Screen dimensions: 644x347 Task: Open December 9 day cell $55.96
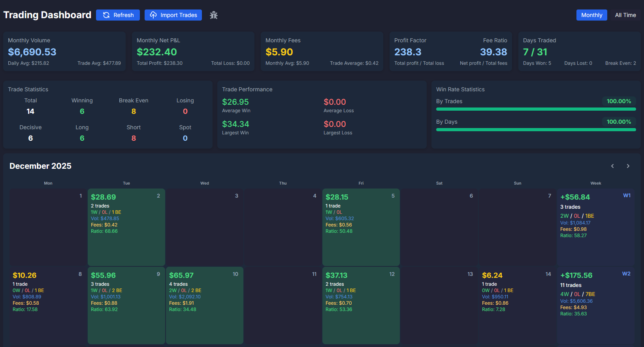(x=126, y=306)
